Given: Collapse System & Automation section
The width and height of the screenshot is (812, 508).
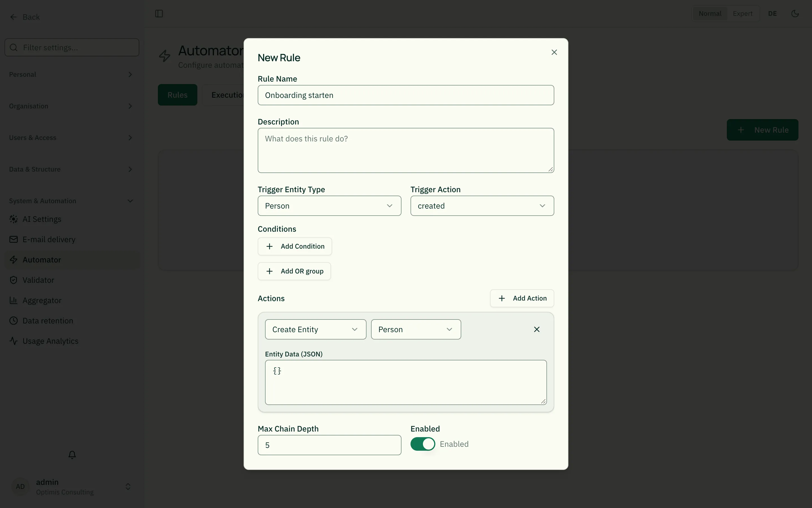Looking at the screenshot, I should click(72, 201).
